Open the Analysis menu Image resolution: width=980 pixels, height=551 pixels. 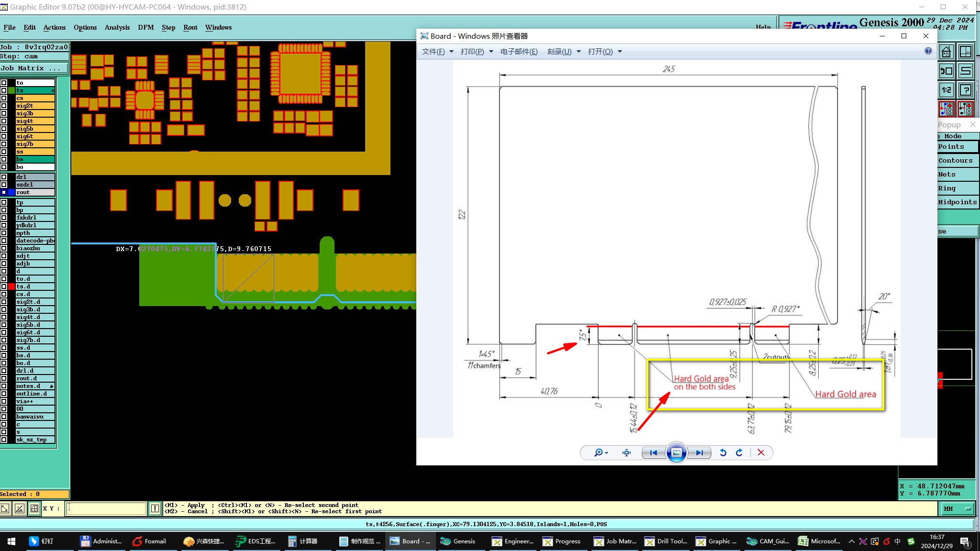(117, 27)
